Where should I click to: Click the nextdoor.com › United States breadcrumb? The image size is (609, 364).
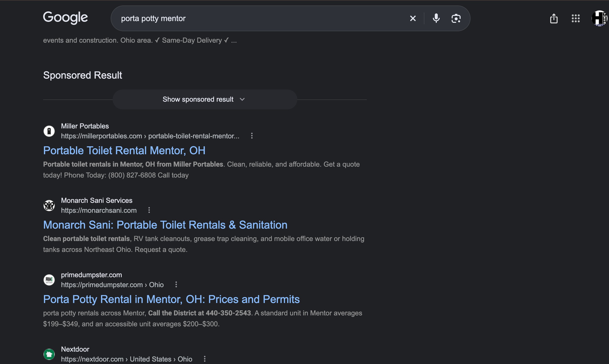[x=127, y=359]
